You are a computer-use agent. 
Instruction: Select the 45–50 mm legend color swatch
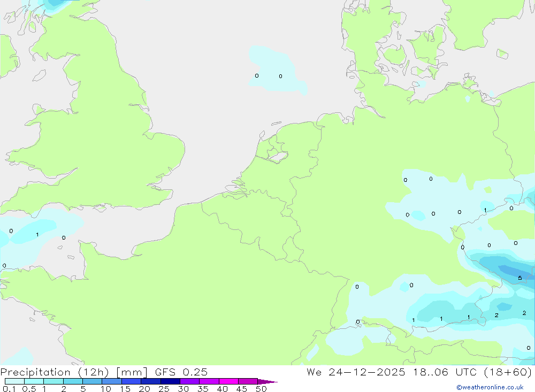click(248, 381)
